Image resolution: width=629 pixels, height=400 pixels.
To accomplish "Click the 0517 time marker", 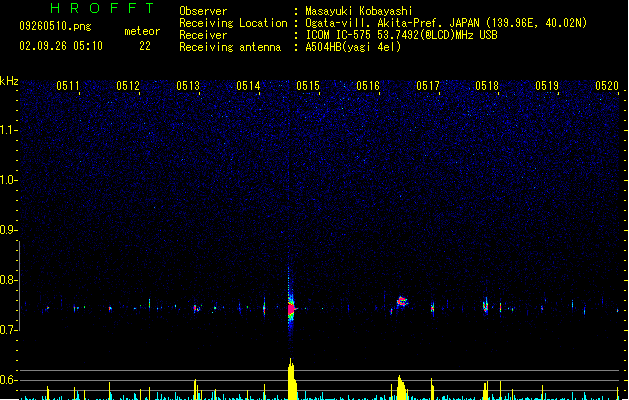I will tap(428, 86).
